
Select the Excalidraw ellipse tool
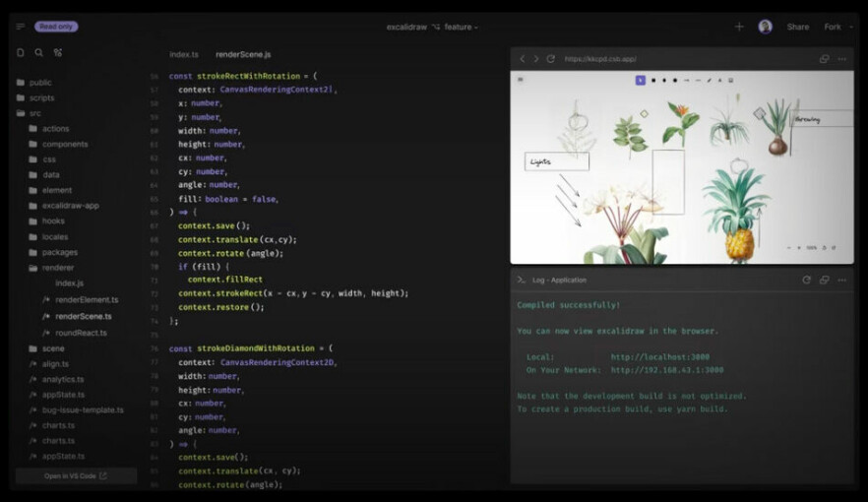[675, 81]
